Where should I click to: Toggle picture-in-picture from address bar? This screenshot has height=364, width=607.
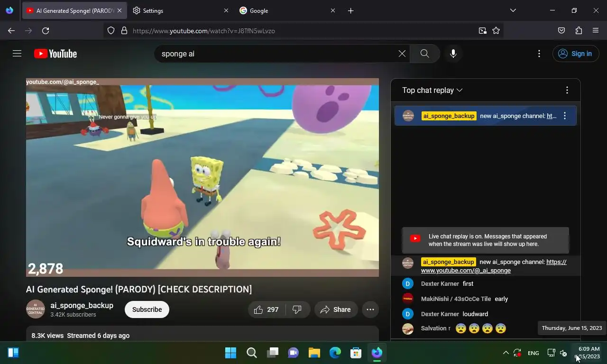[x=482, y=31]
